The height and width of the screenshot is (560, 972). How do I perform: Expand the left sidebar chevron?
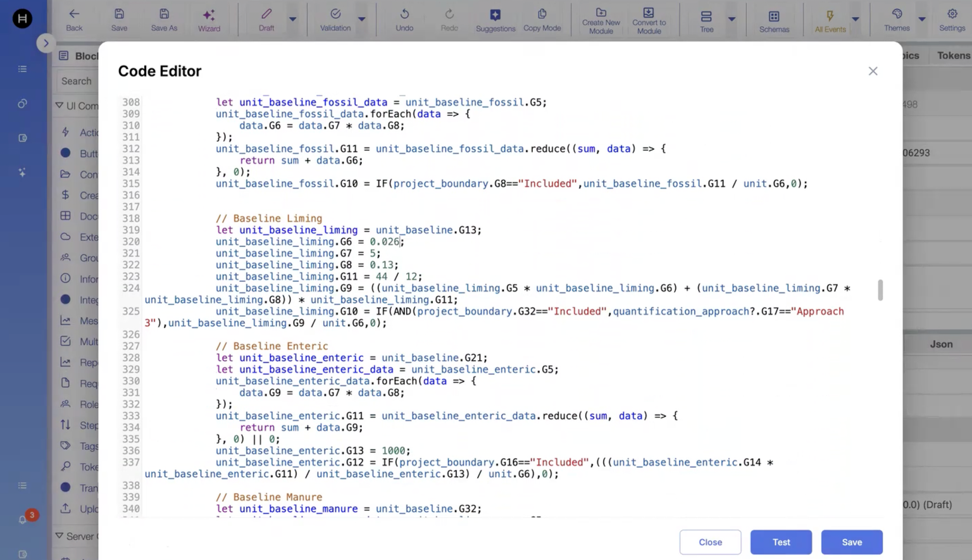[46, 43]
